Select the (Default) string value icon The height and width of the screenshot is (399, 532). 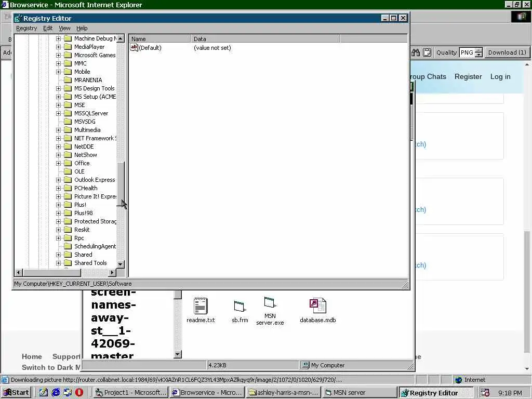tap(134, 47)
